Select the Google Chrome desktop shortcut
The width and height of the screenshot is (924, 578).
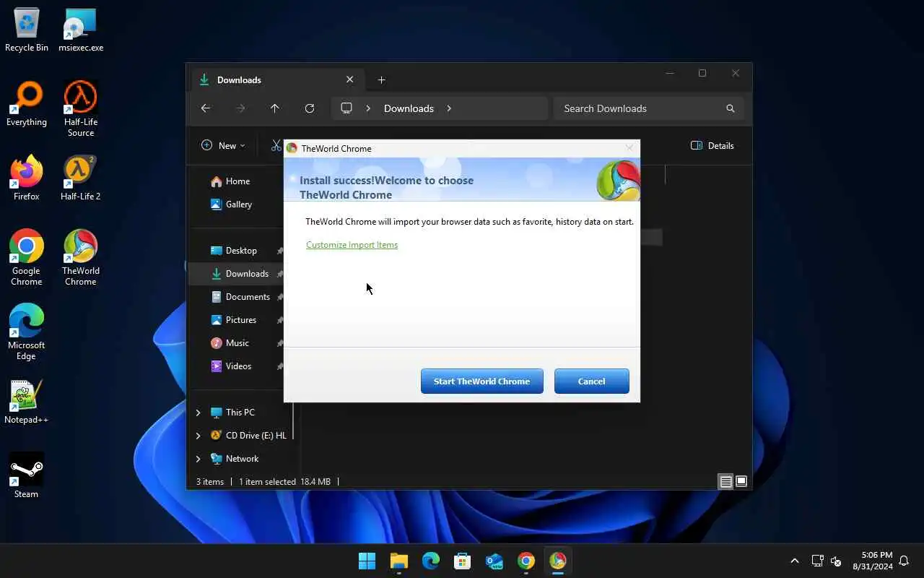coord(27,258)
